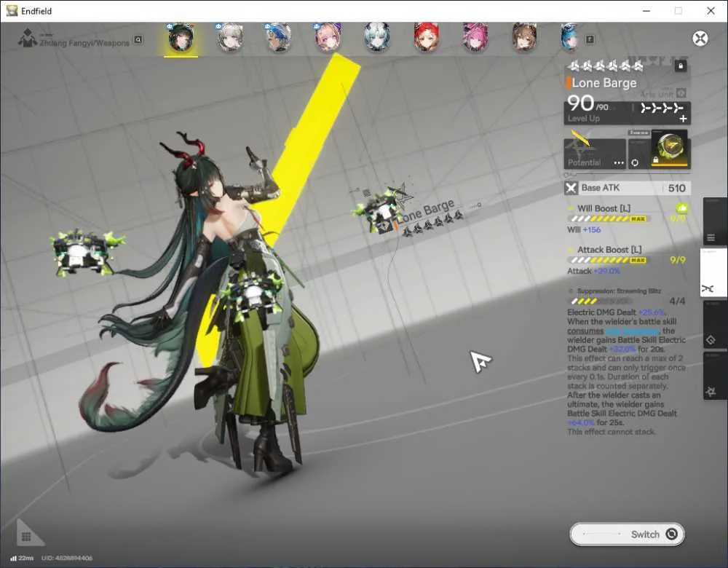Click the Q key icon before the portraits
The image size is (728, 568).
(x=138, y=40)
